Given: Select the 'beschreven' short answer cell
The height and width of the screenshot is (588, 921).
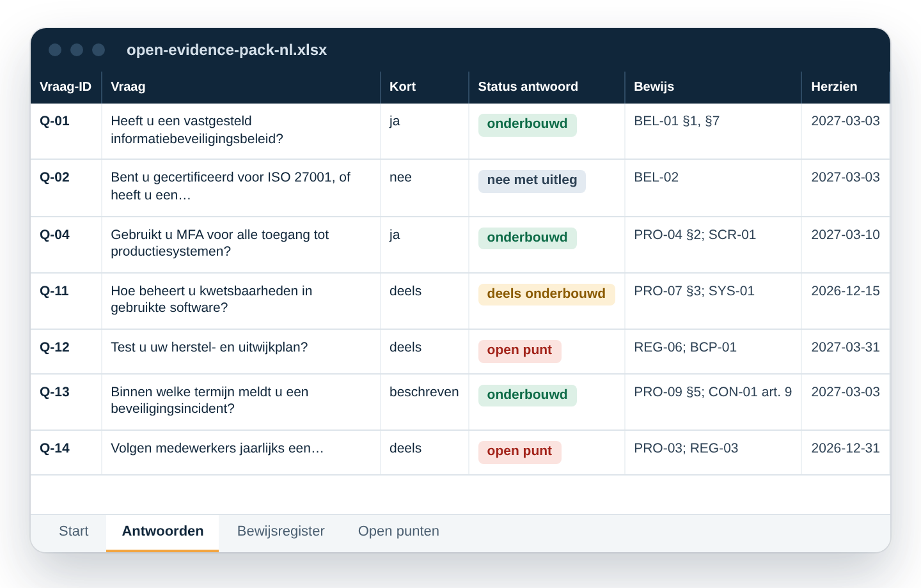Looking at the screenshot, I should 425,402.
